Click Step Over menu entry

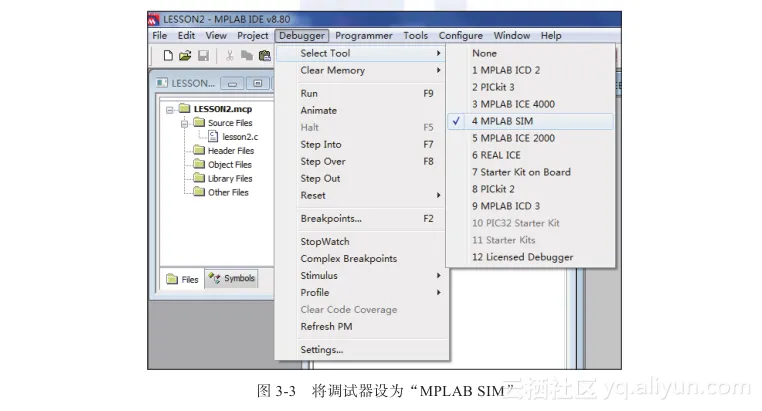[362, 161]
